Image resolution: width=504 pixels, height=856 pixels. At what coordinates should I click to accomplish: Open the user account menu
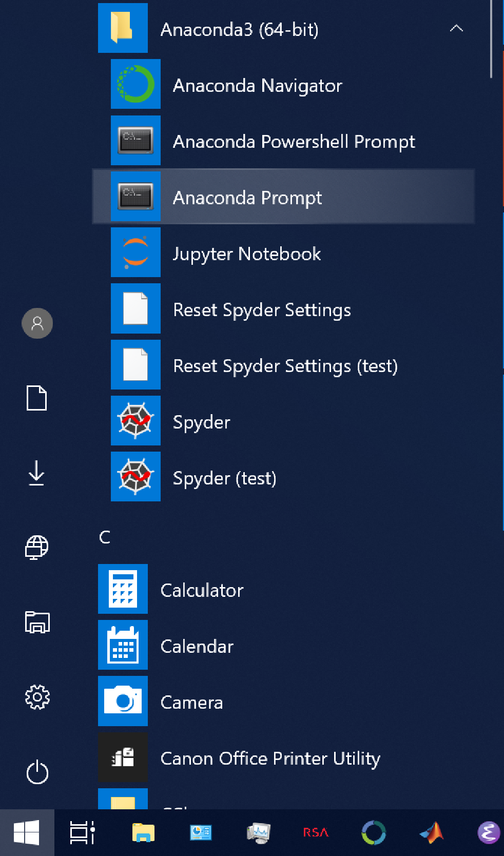coord(37,323)
